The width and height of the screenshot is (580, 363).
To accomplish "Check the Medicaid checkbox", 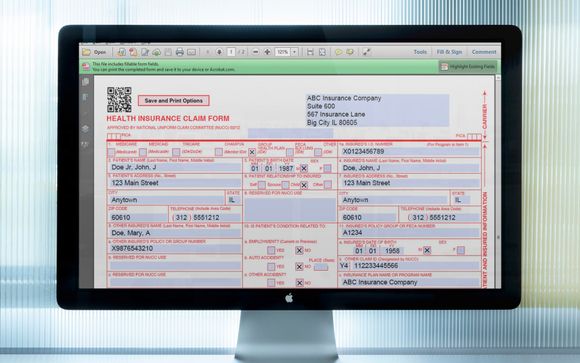I will (143, 152).
